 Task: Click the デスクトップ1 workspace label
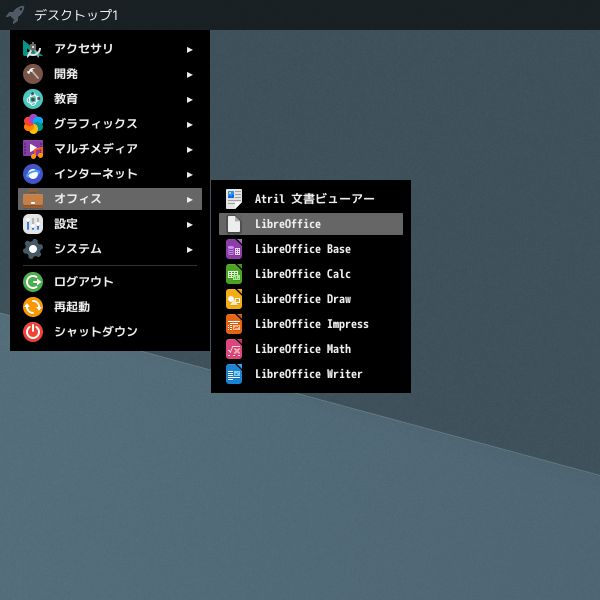(x=76, y=15)
